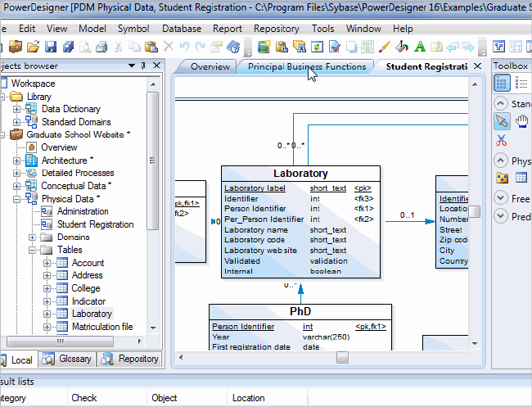Click the Object column header in result lists
The image size is (532, 407).
(187, 397)
